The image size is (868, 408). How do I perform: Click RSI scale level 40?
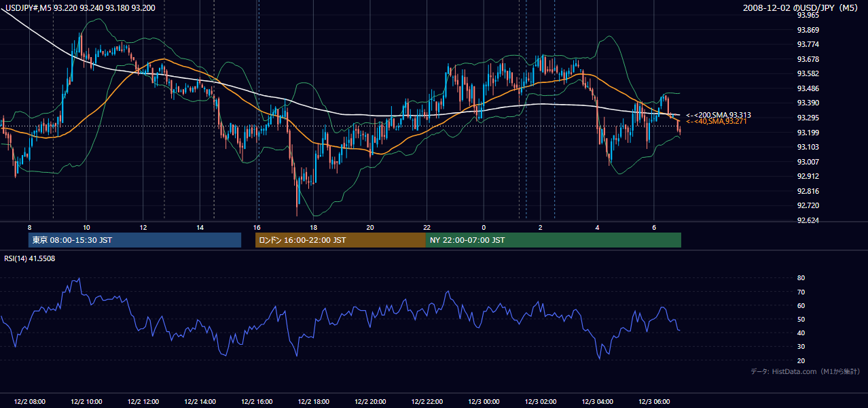801,333
